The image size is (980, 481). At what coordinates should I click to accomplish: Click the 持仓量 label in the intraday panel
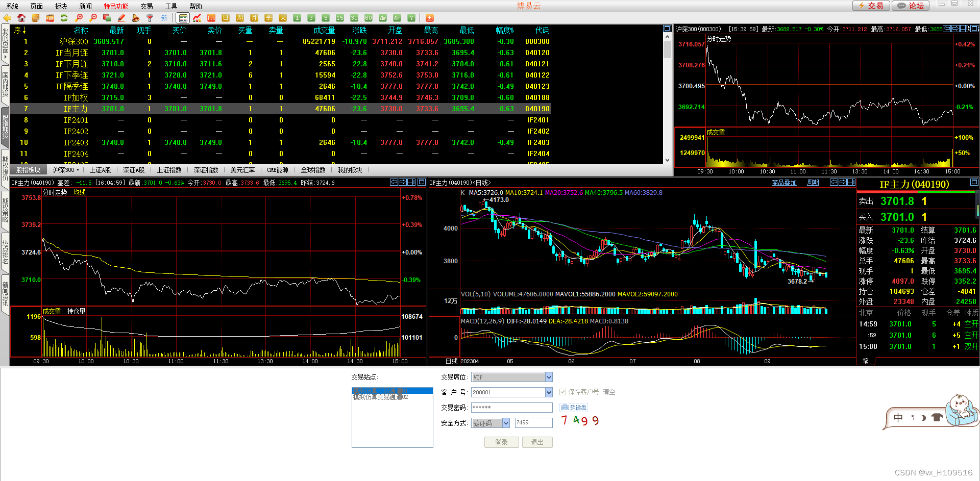(x=77, y=311)
